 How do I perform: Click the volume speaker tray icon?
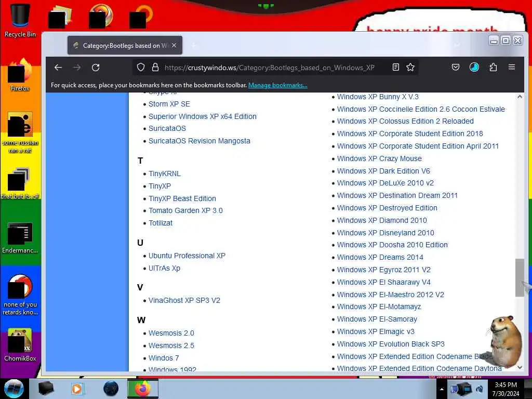coord(480,389)
